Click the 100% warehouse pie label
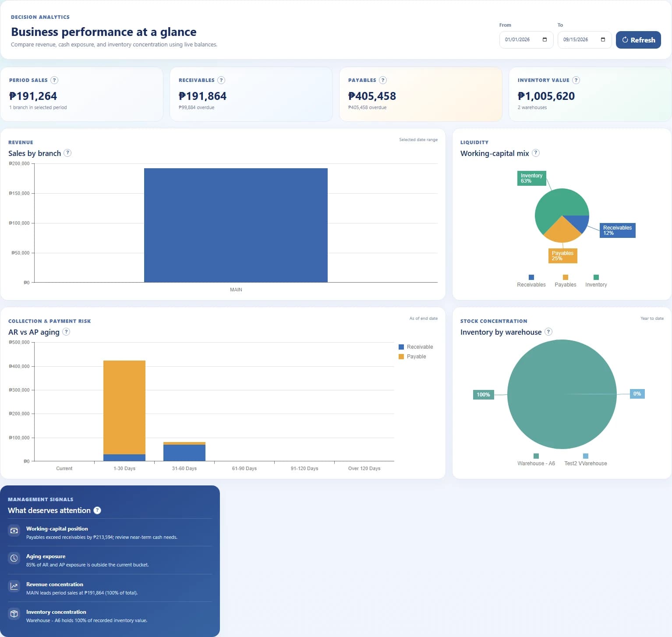This screenshot has width=672, height=637. point(483,395)
